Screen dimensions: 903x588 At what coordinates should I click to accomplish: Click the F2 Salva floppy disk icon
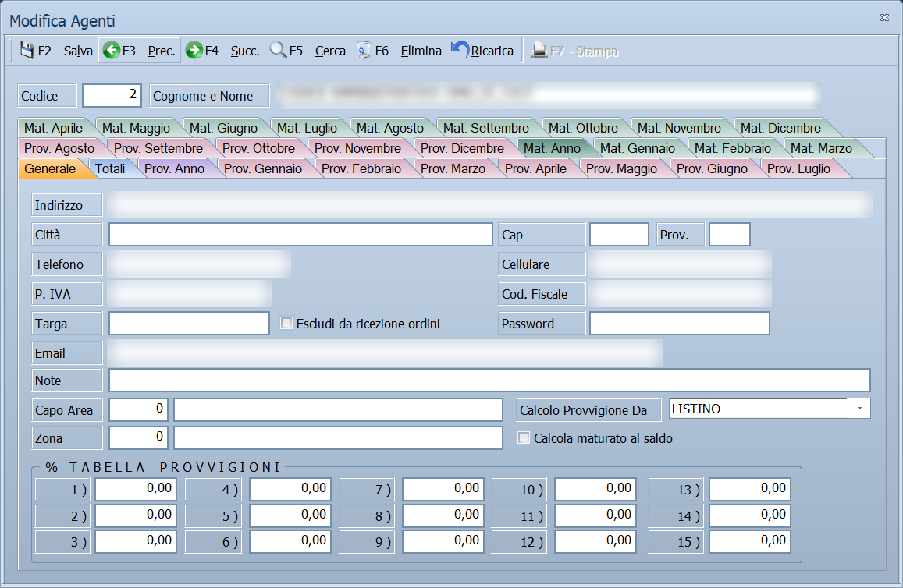[27, 51]
